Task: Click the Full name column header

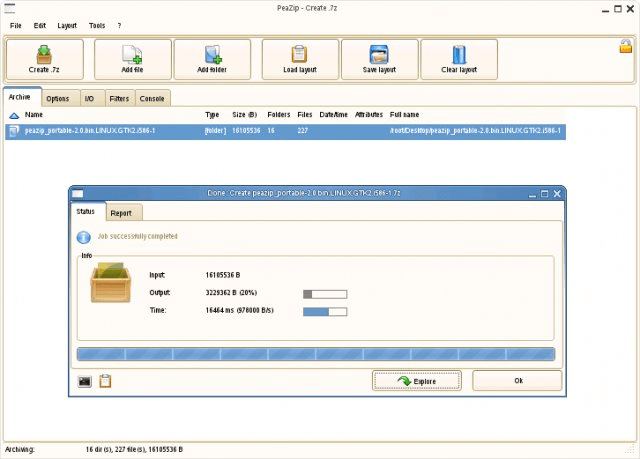Action: [x=404, y=115]
